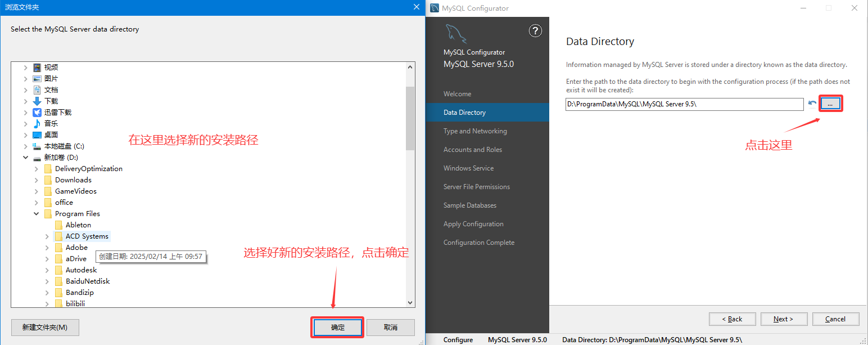
Task: Click the Back button
Action: coord(733,319)
